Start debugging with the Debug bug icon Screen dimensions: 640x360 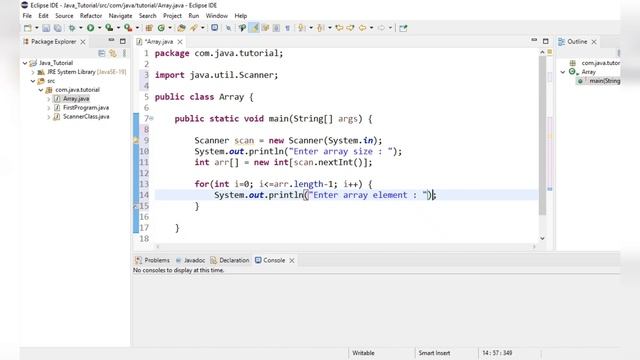tap(72, 28)
